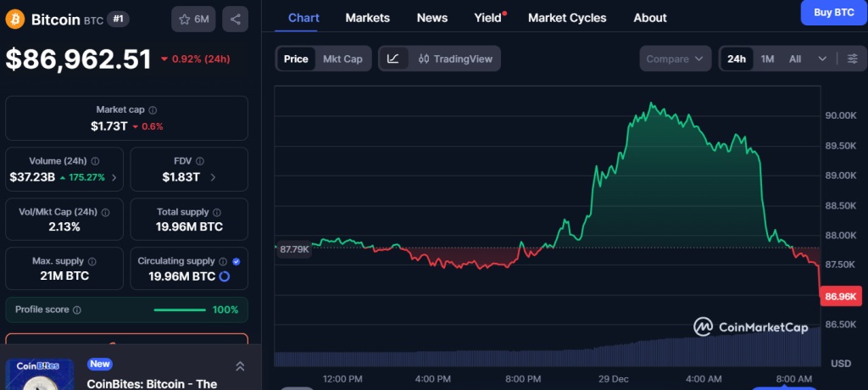This screenshot has height=390, width=868.
Task: Expand the CoinBites panel with double chevron
Action: click(240, 366)
